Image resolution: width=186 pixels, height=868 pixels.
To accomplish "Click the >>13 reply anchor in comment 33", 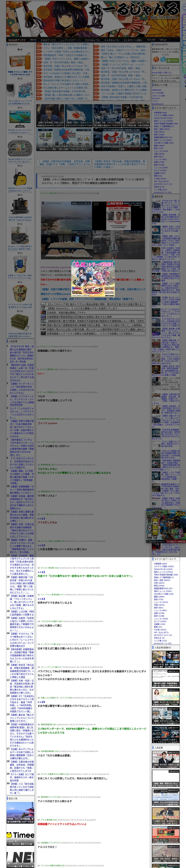I will click(41, 572).
